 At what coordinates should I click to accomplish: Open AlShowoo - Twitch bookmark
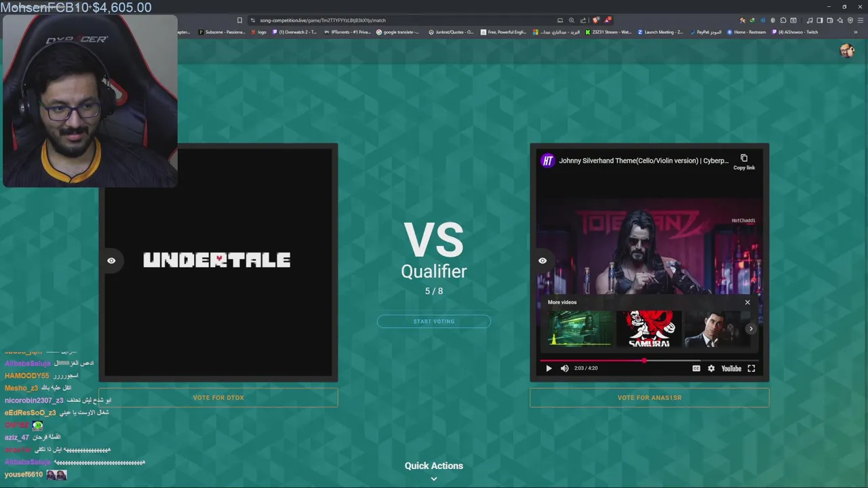coord(795,32)
